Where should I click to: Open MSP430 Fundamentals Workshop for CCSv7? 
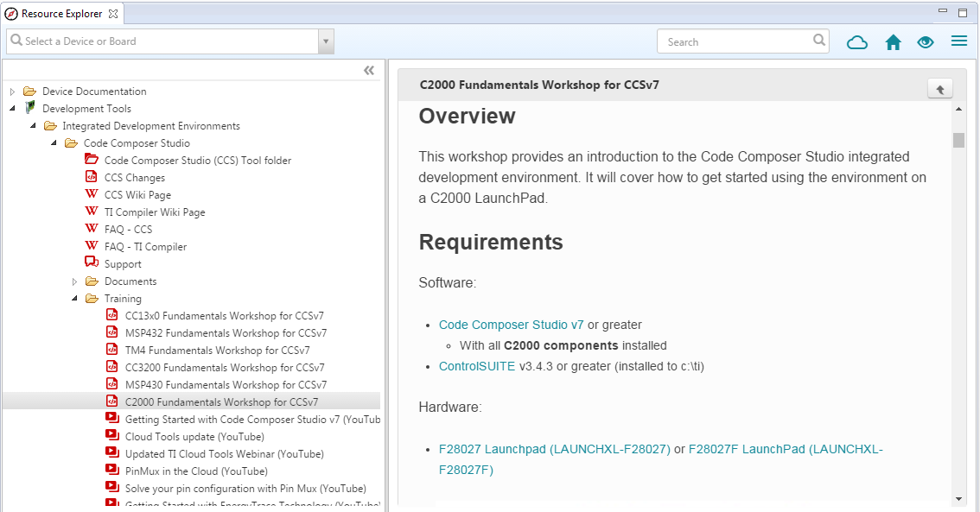226,384
